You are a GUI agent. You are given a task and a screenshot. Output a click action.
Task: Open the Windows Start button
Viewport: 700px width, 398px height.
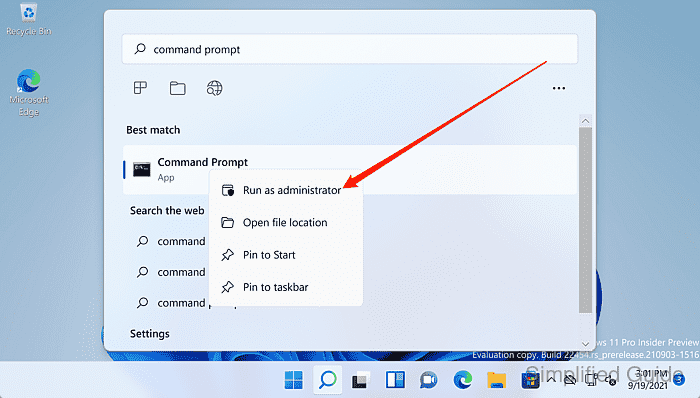293,380
